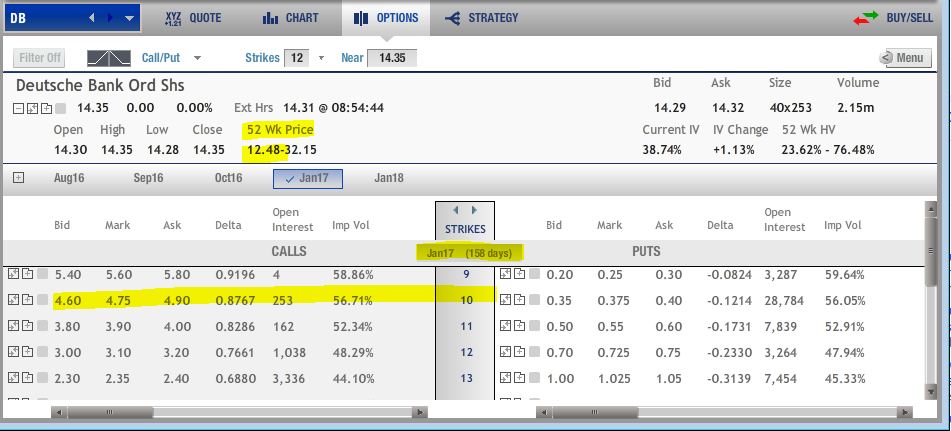951x431 pixels.
Task: Toggle the grey square on the 11 call row
Action: (x=42, y=326)
